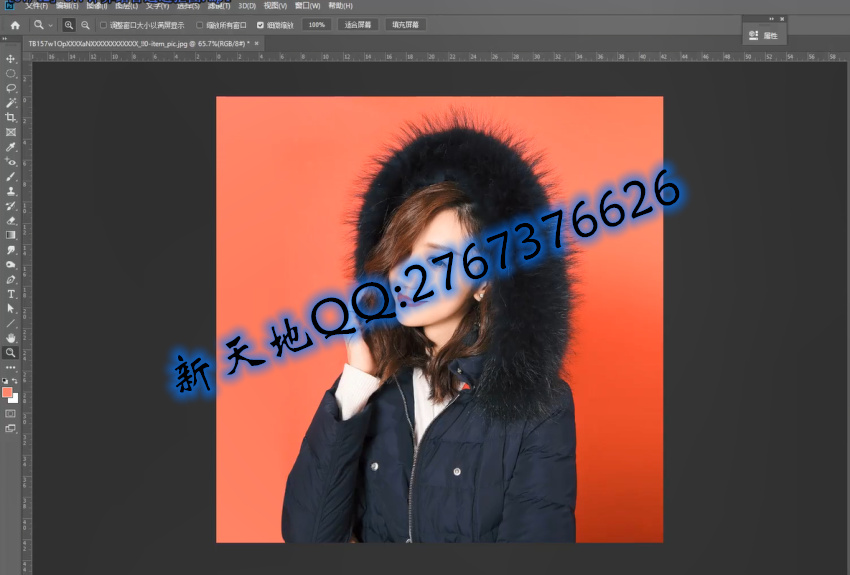Collapse the Properties panel dock arrows

click(771, 19)
